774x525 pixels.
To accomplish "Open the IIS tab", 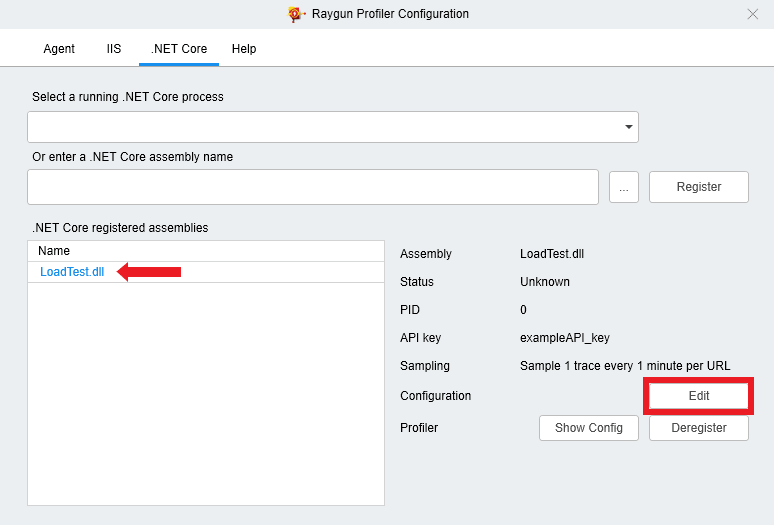I will click(x=114, y=48).
